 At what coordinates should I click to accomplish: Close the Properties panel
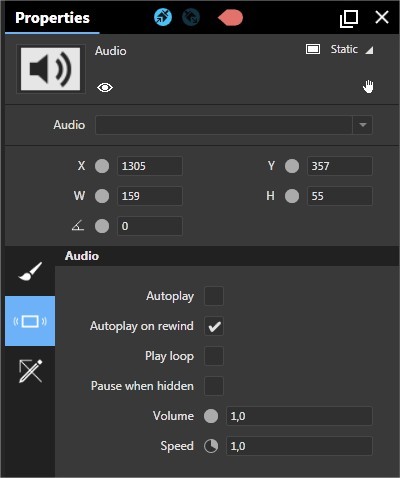[382, 17]
